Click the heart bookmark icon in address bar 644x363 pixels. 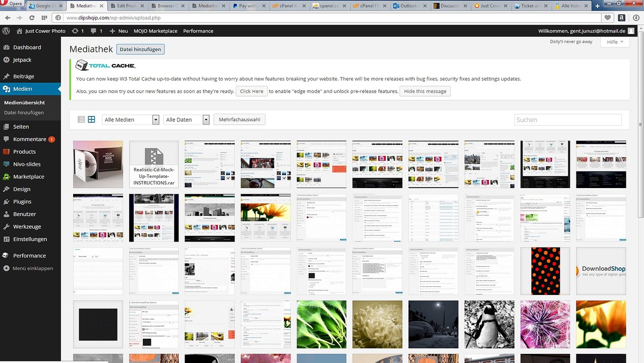click(608, 18)
